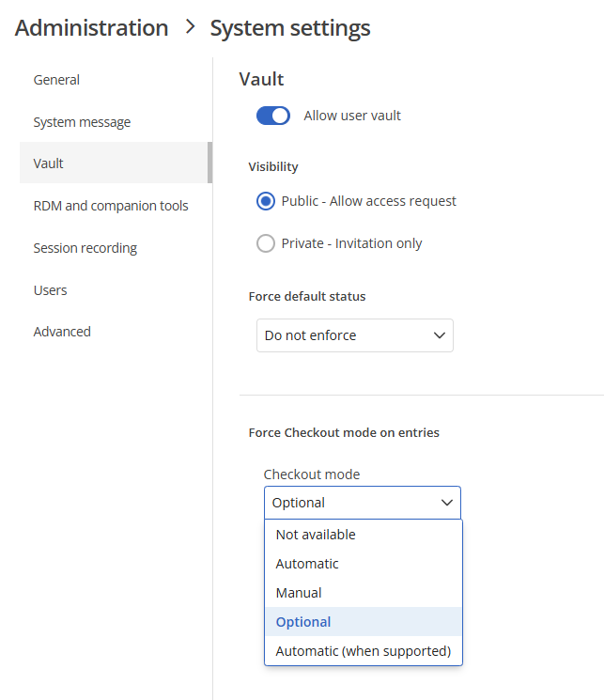Click the System settings breadcrumb title

pyautogui.click(x=289, y=28)
